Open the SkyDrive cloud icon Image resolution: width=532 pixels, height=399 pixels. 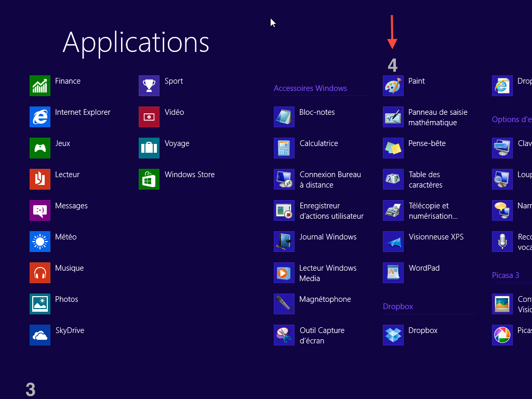(x=40, y=335)
